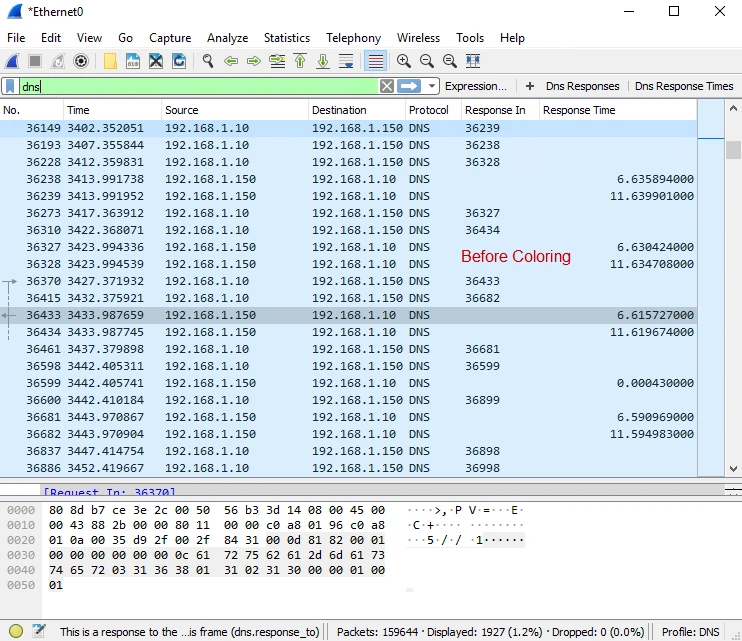Screen dimensions: 742x641
Task: Open the Expression... filter builder
Action: [476, 87]
